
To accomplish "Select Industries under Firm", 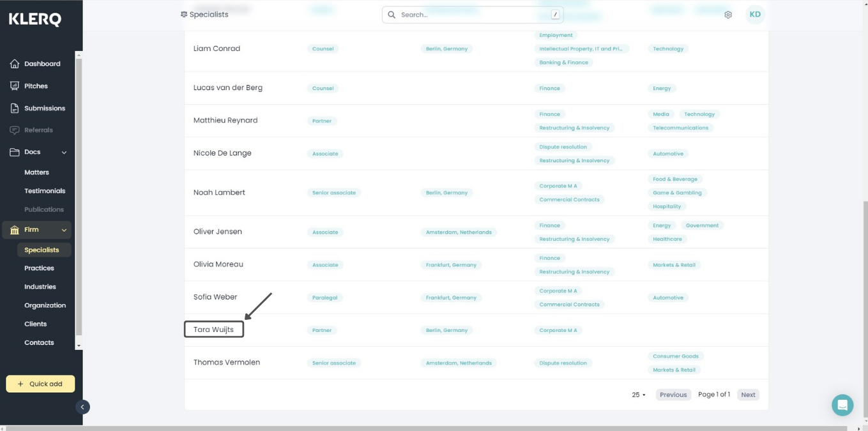I will point(40,287).
